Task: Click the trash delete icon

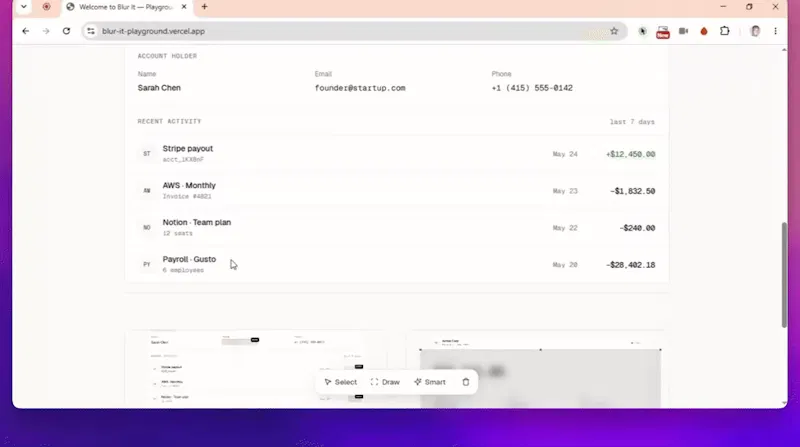Action: pyautogui.click(x=466, y=382)
